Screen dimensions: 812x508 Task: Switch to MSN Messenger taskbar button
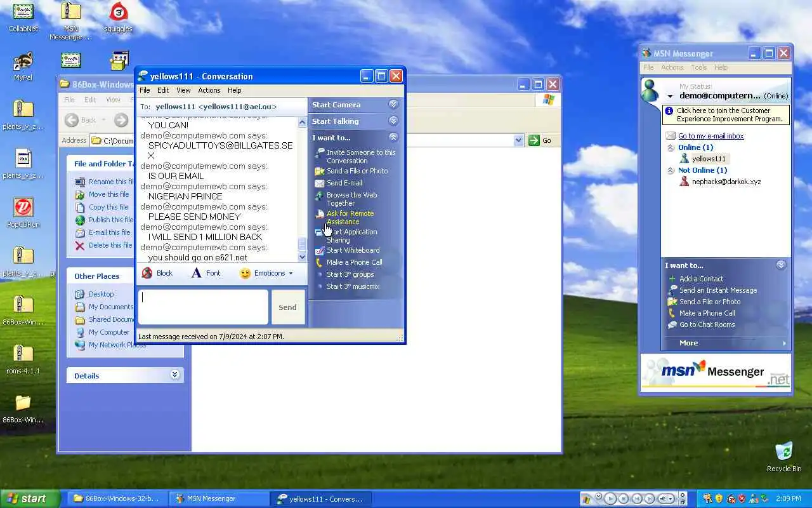(219, 498)
